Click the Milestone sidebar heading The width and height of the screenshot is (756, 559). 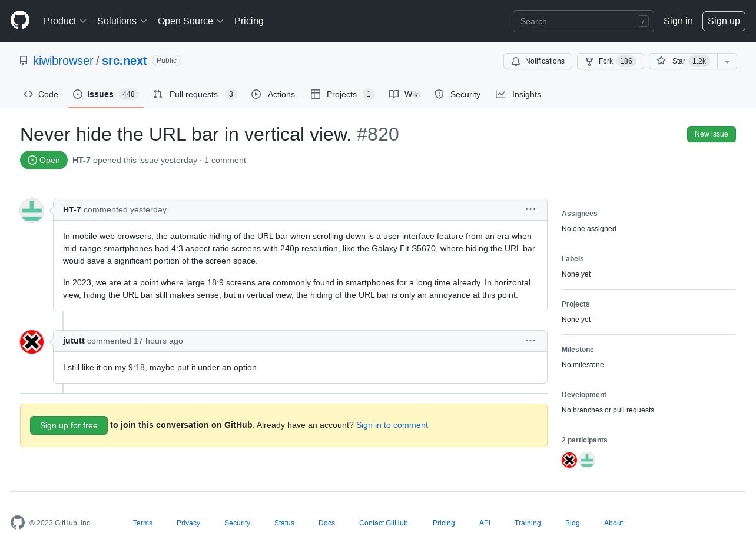pyautogui.click(x=578, y=350)
